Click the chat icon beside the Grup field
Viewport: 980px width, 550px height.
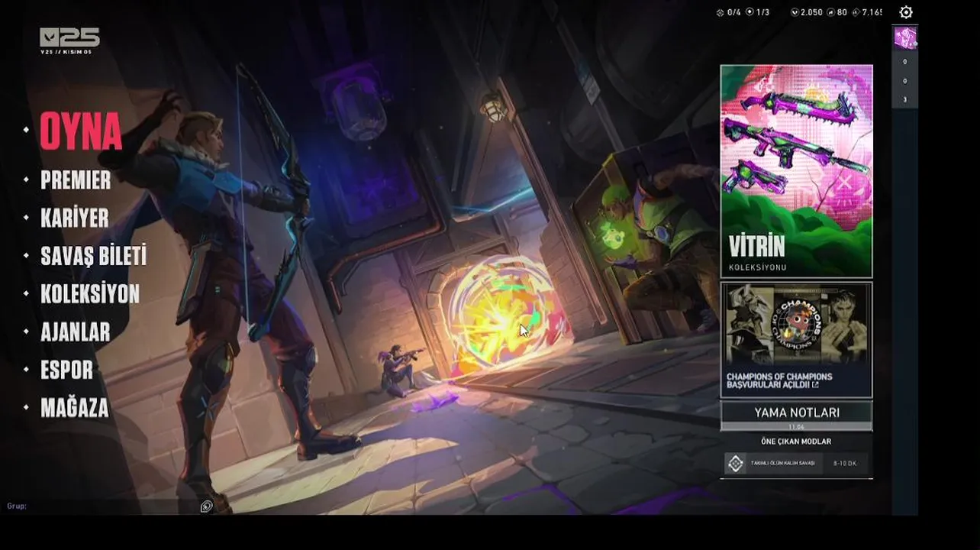206,506
